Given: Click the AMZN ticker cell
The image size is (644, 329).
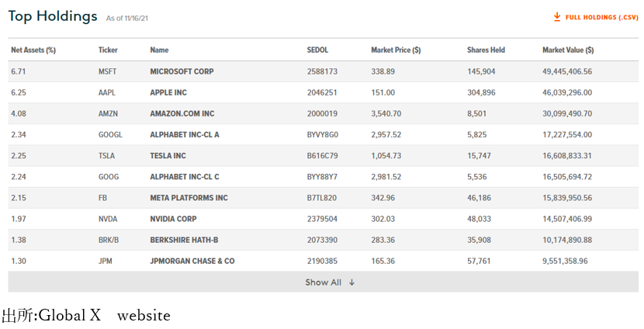Looking at the screenshot, I should (x=108, y=113).
